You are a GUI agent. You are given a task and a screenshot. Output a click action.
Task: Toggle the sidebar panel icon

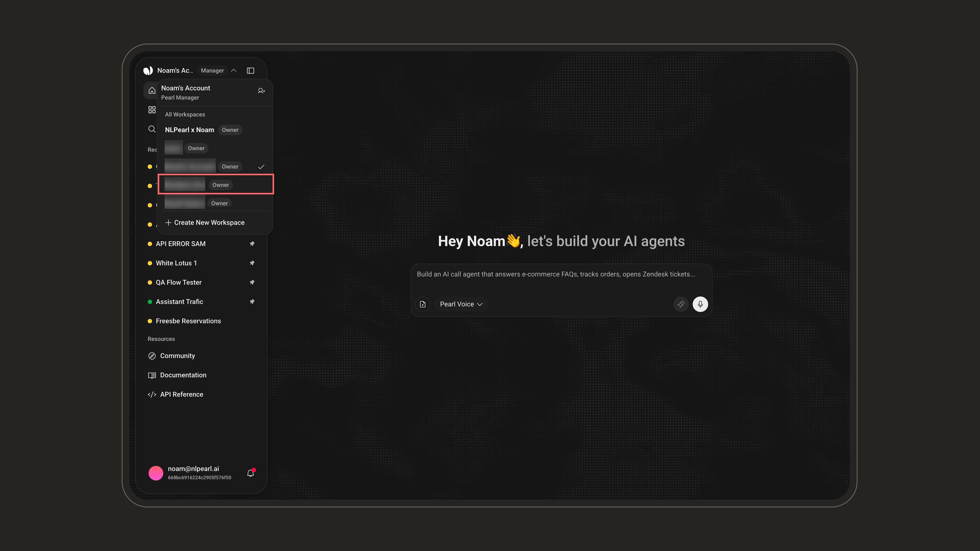250,70
